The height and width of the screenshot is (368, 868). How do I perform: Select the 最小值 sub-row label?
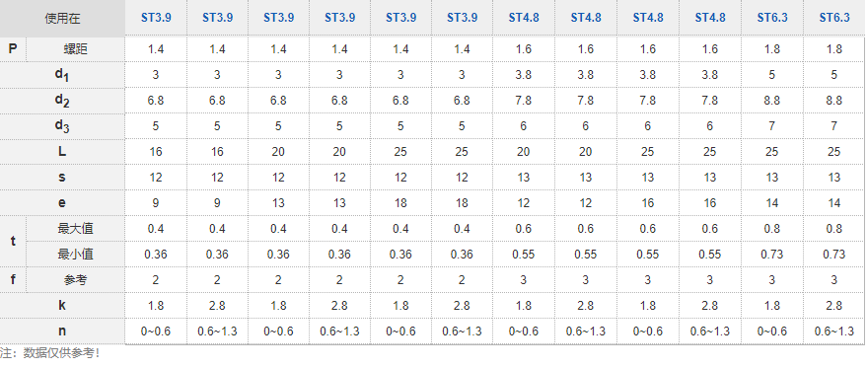pos(75,254)
